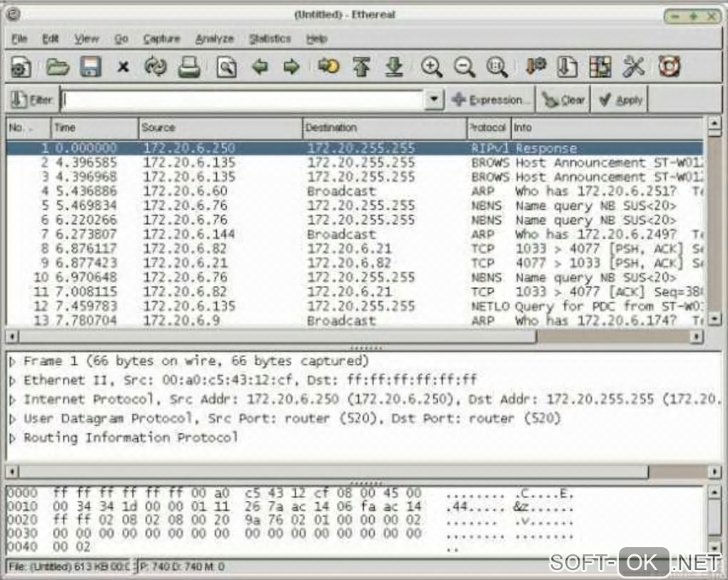The image size is (728, 580).
Task: Open the Help menu
Action: tap(317, 39)
